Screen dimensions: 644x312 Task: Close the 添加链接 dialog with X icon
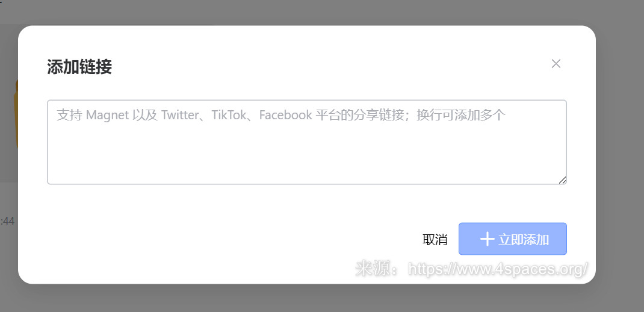tap(556, 64)
